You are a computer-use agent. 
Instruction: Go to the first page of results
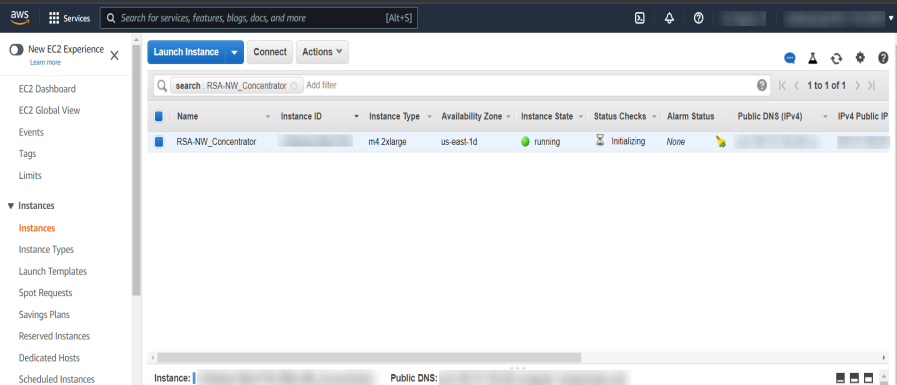point(782,85)
